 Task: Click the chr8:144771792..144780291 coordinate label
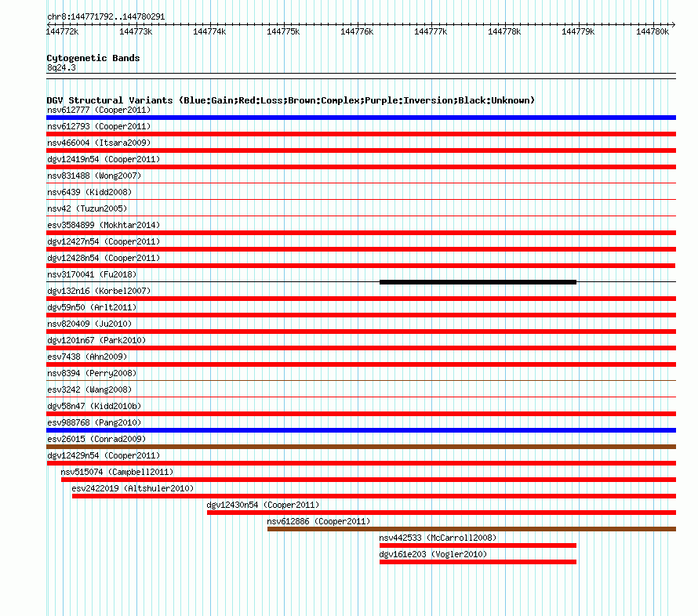[106, 16]
